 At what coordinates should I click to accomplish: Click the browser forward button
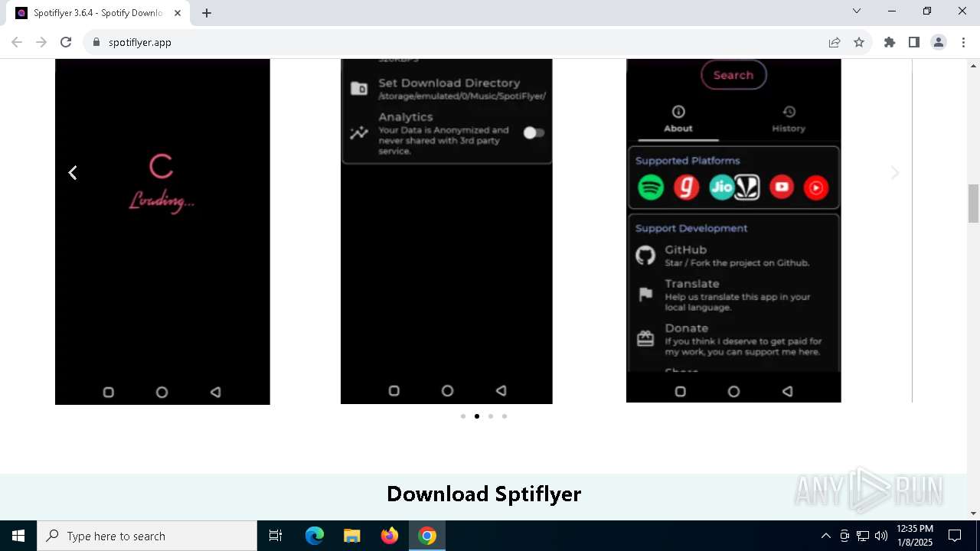point(41,42)
